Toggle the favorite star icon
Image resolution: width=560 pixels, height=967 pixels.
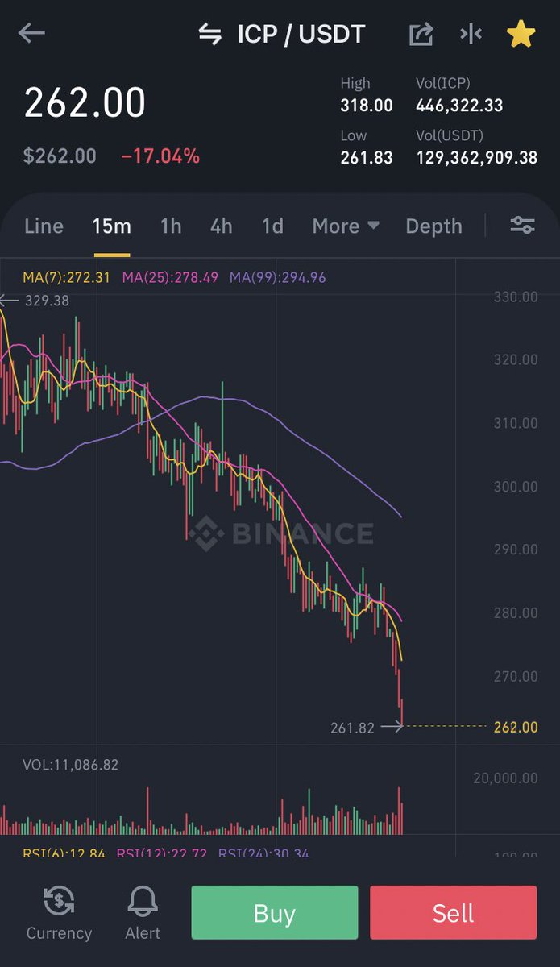[x=521, y=33]
